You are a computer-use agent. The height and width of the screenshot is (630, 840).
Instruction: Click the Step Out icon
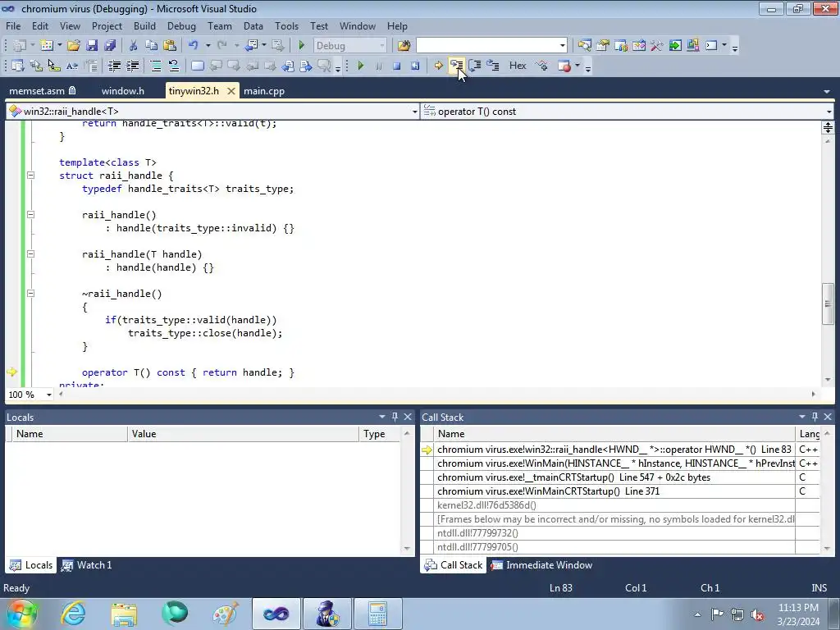[493, 66]
